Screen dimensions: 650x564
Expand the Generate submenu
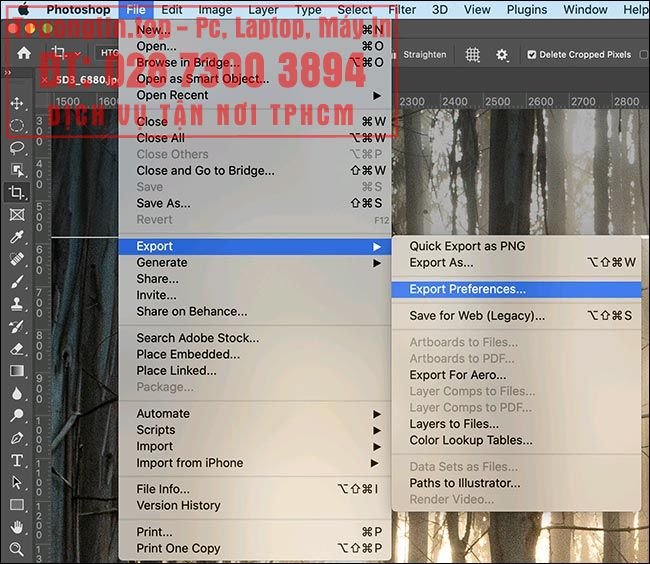pos(255,263)
